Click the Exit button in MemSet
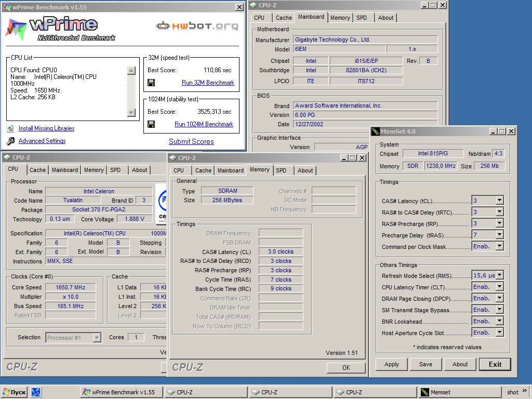Image resolution: width=532 pixels, height=399 pixels. click(x=495, y=364)
